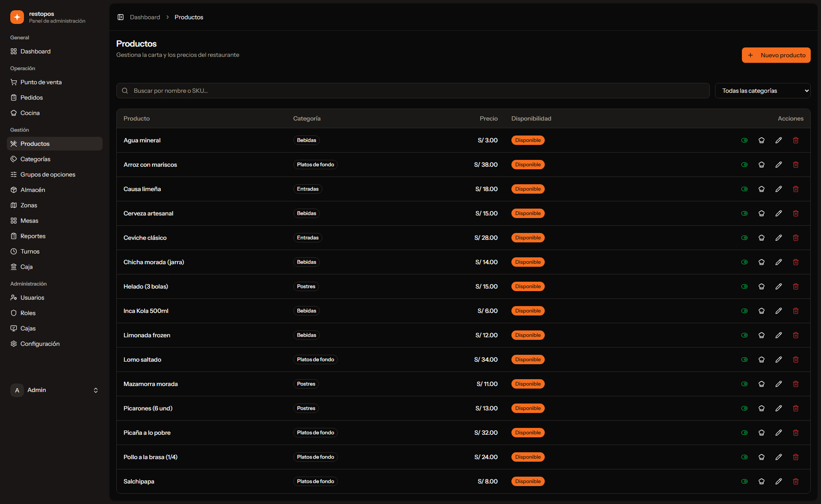The height and width of the screenshot is (504, 821).
Task: Open Roles in the sidebar
Action: coord(55,313)
